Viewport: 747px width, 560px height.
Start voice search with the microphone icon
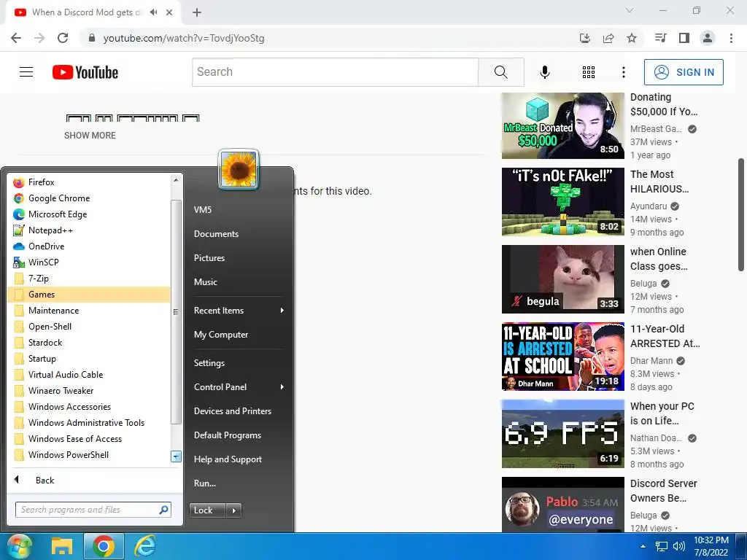[x=544, y=72]
